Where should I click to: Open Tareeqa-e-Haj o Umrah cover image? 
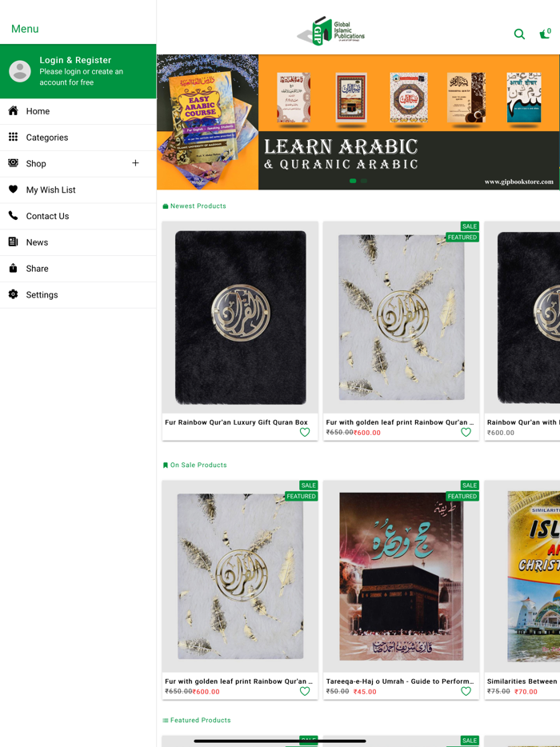pyautogui.click(x=402, y=577)
